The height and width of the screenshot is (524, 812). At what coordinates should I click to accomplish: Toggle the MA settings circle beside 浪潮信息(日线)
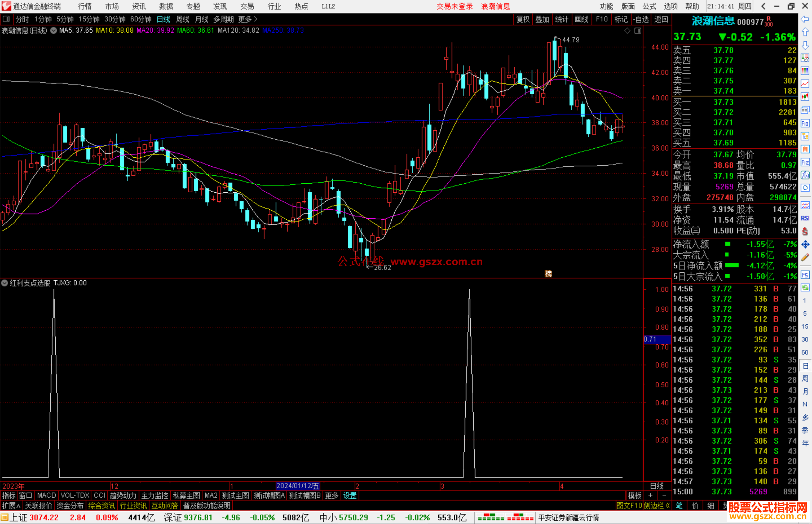point(54,30)
